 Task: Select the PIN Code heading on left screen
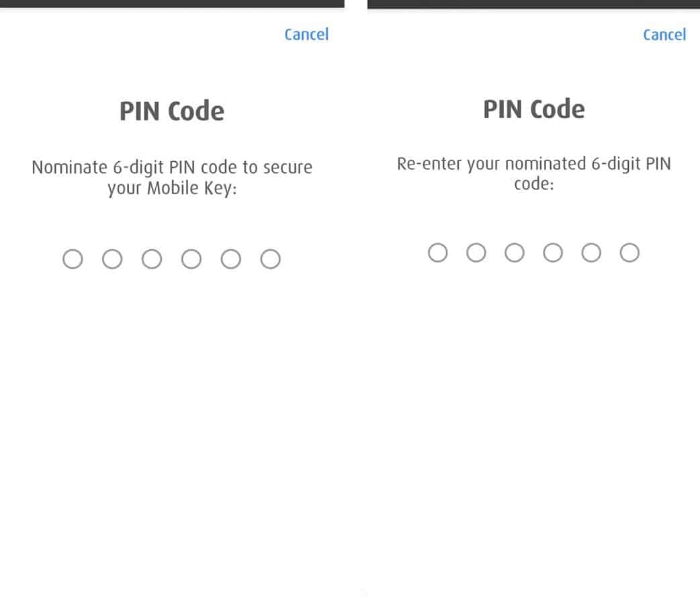click(172, 110)
